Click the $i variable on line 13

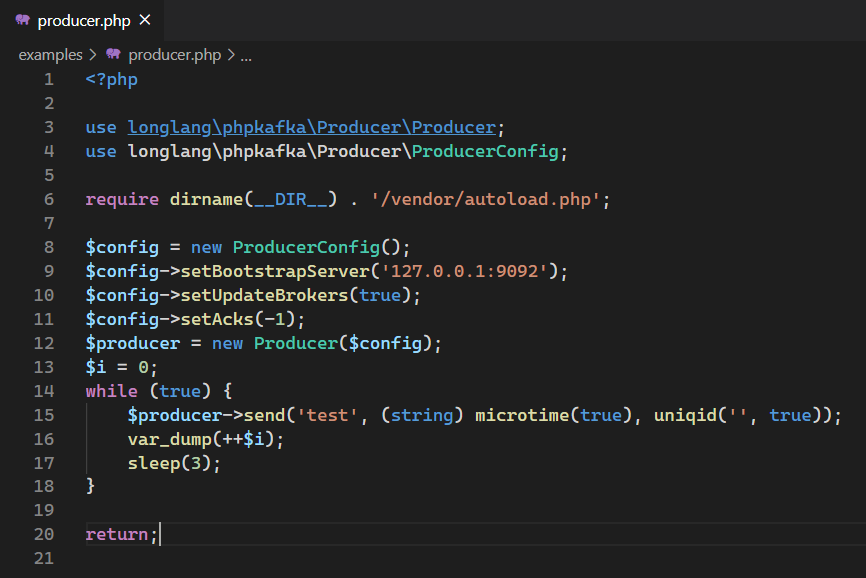click(x=96, y=367)
